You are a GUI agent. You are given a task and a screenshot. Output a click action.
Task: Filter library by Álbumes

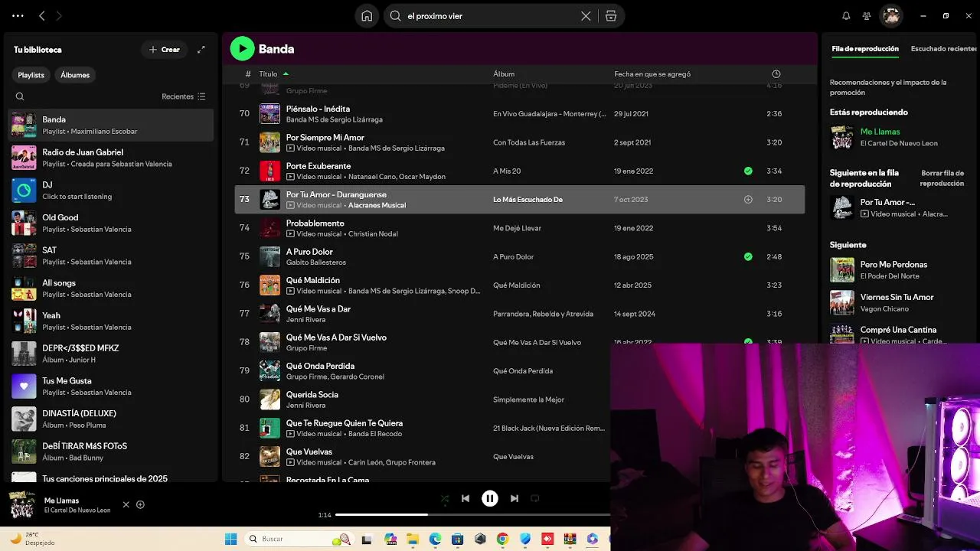pos(75,75)
